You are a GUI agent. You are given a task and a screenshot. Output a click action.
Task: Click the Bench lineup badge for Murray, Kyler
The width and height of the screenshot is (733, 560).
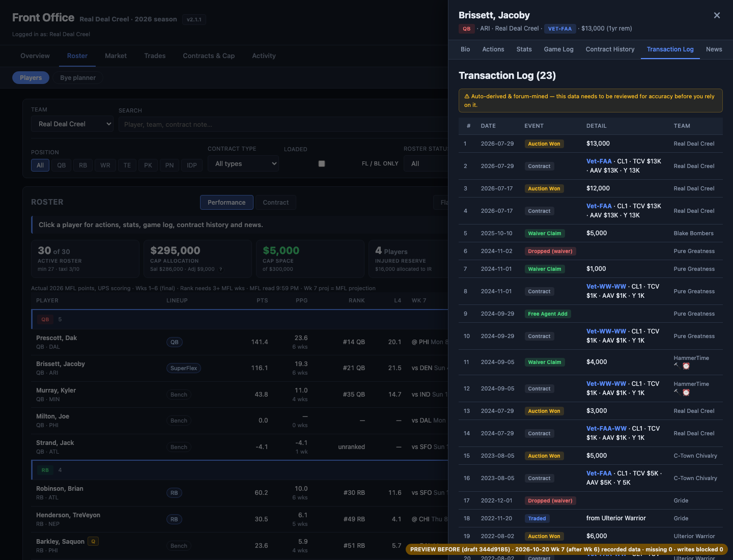point(179,395)
